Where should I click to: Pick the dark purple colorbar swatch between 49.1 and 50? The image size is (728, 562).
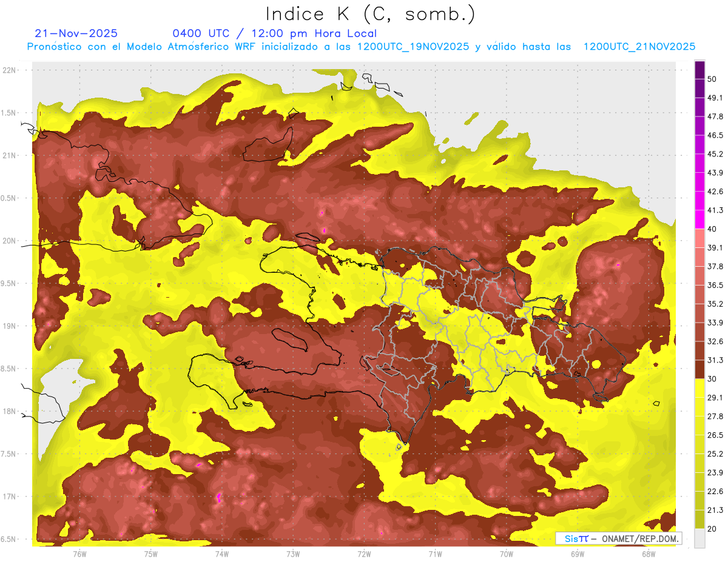tap(700, 89)
